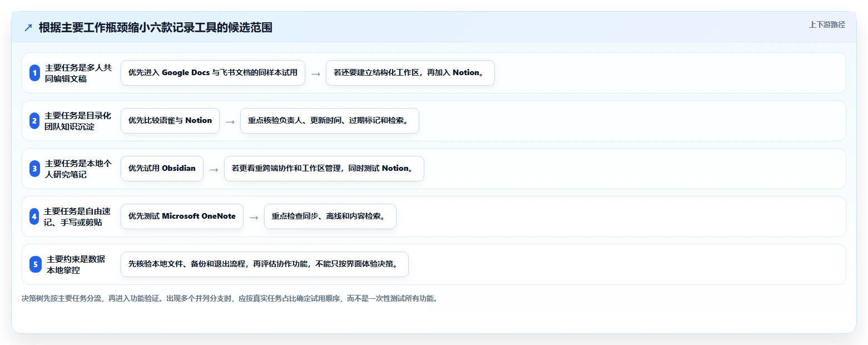Click the 上下游路径 label in header

[827, 24]
